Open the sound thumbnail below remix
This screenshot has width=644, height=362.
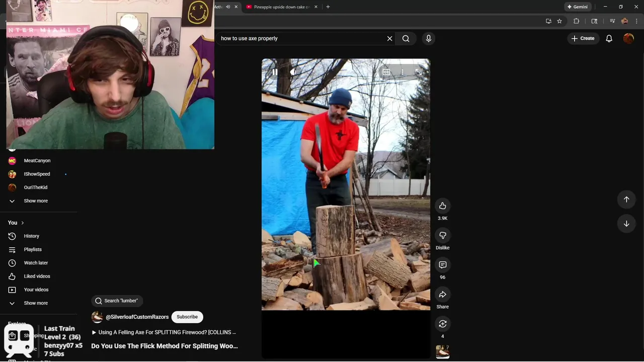pyautogui.click(x=443, y=352)
